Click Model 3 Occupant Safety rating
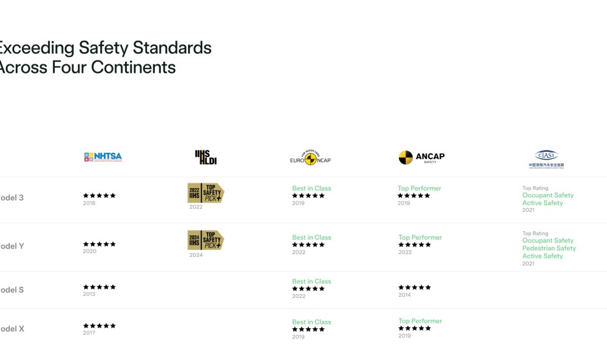 (548, 195)
